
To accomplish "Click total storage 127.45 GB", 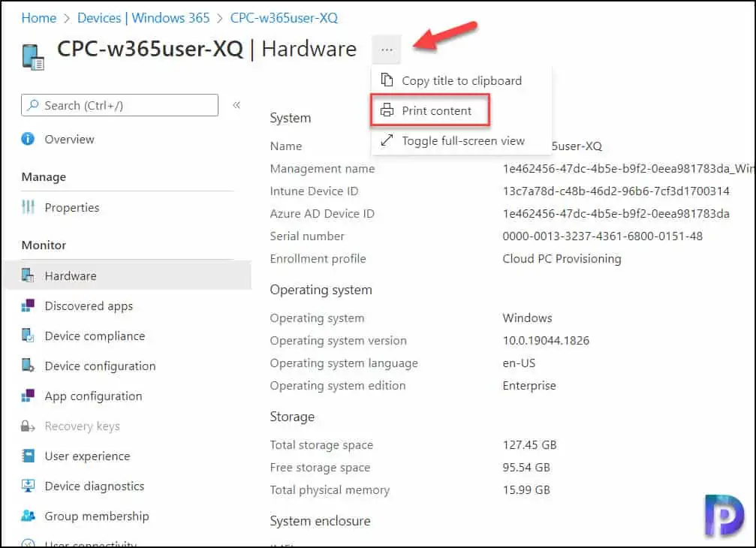I will coord(529,445).
